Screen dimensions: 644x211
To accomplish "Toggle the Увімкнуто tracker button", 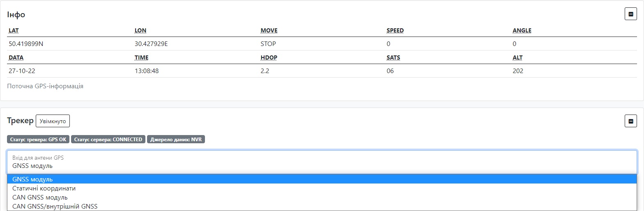I will [x=53, y=121].
